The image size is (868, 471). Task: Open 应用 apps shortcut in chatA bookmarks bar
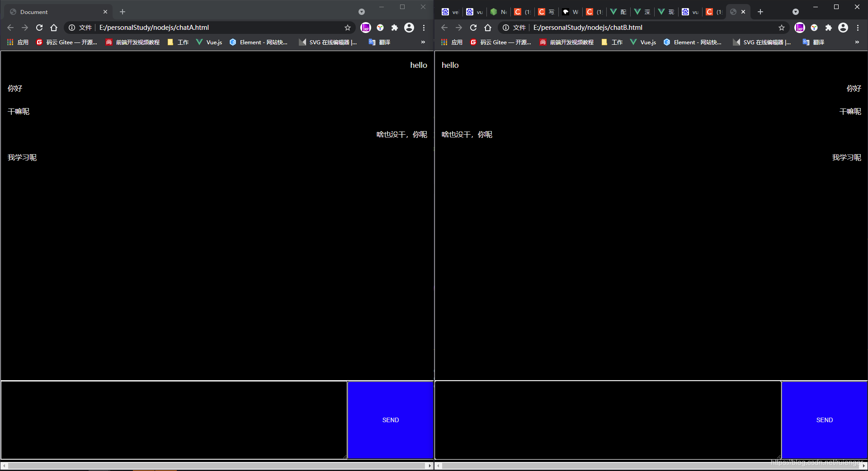click(18, 42)
